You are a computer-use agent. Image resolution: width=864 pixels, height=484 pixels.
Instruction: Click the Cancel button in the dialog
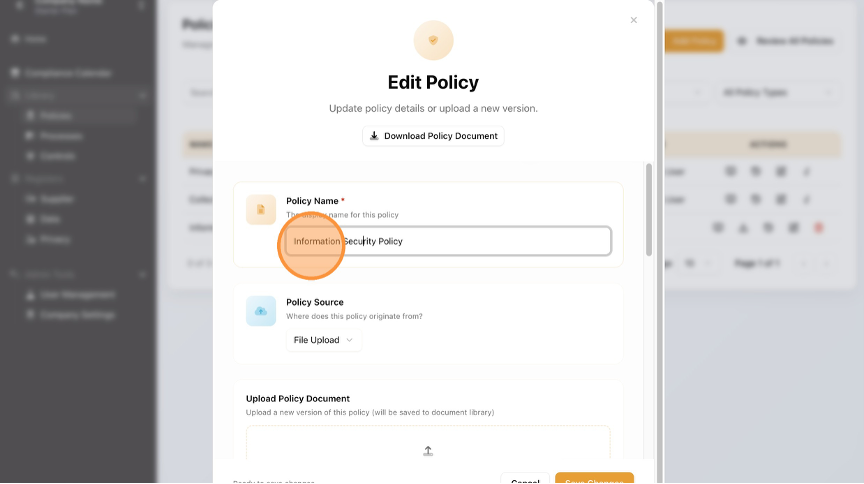coord(525,480)
